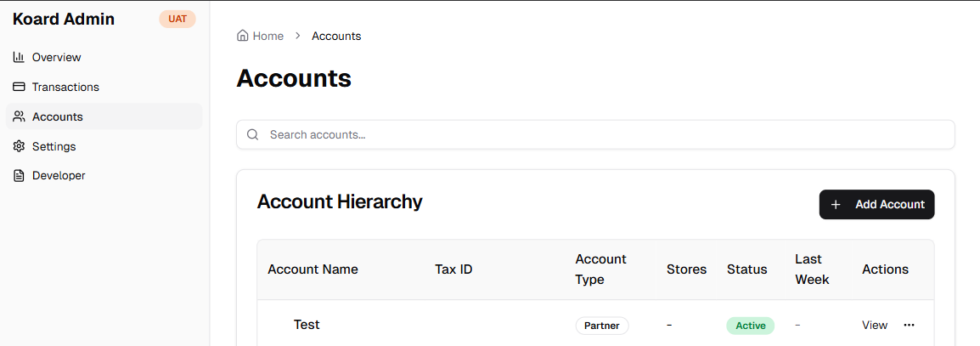Click the magnifying glass search icon
This screenshot has height=346, width=980.
[x=252, y=134]
